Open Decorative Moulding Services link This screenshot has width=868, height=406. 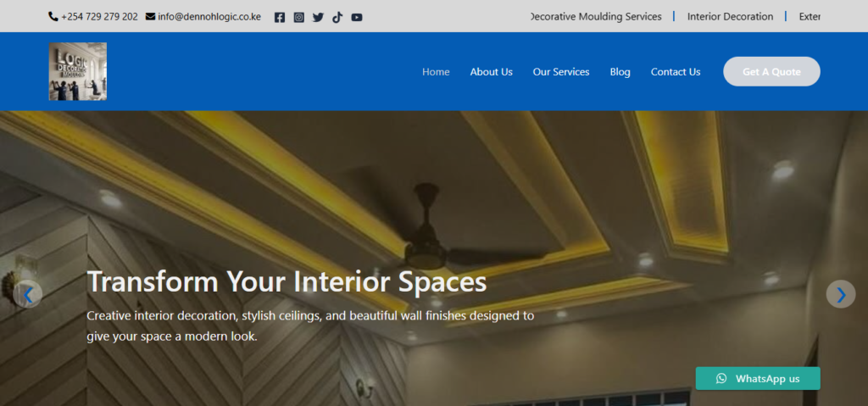coord(596,17)
